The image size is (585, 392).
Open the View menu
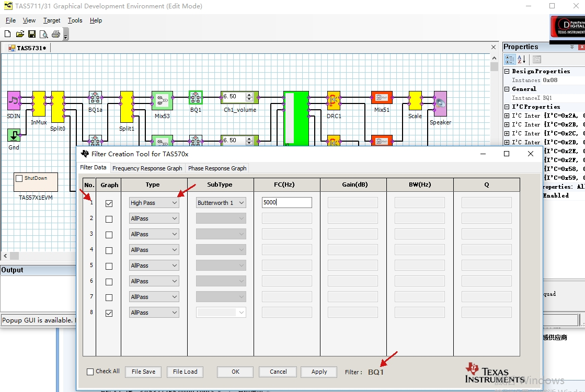click(x=29, y=20)
